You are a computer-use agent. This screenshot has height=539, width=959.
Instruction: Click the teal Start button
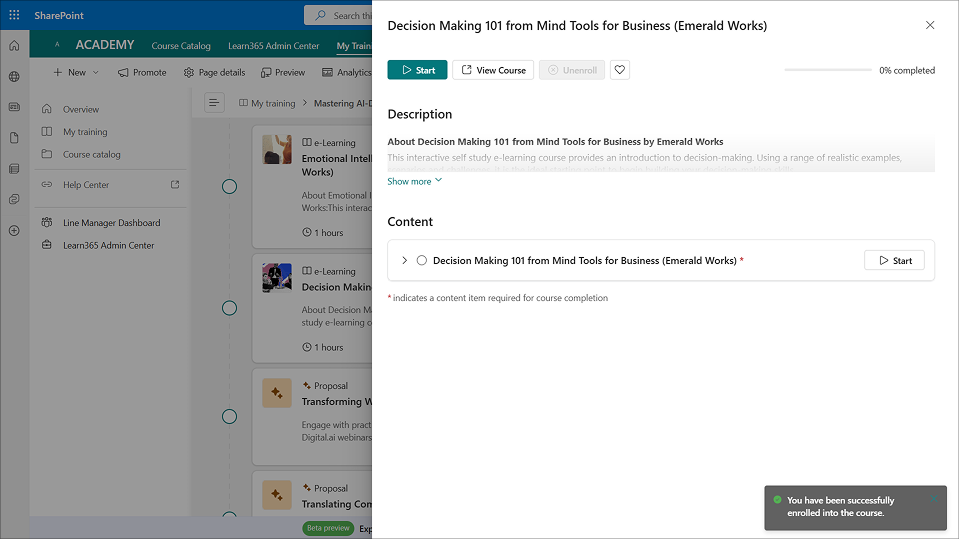[x=417, y=70]
